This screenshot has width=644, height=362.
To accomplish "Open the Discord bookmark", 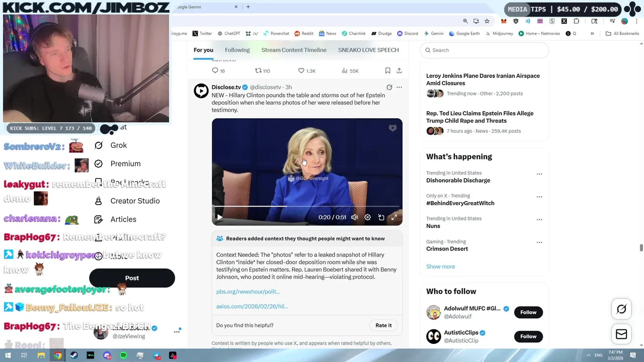I will 408,34.
